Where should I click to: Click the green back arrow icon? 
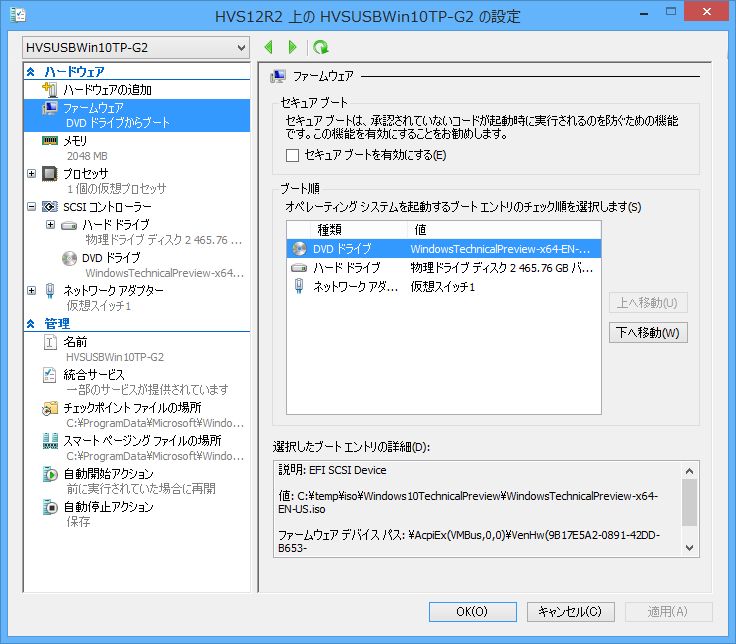click(268, 47)
